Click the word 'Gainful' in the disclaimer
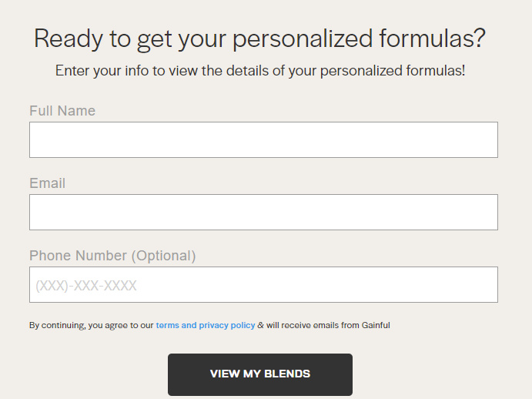 tap(376, 325)
